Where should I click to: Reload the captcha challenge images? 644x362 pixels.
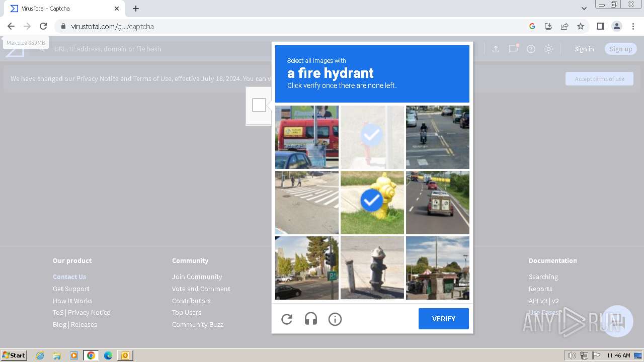[287, 319]
